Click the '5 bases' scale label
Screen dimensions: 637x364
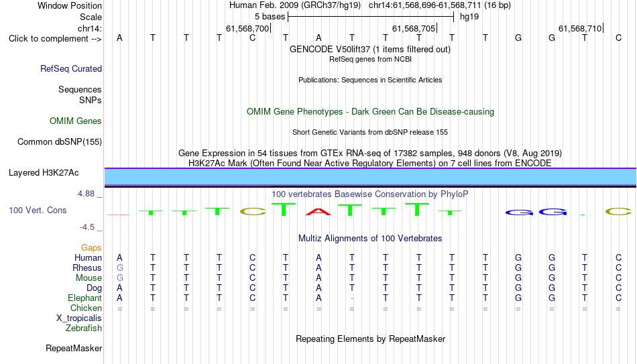(x=270, y=17)
